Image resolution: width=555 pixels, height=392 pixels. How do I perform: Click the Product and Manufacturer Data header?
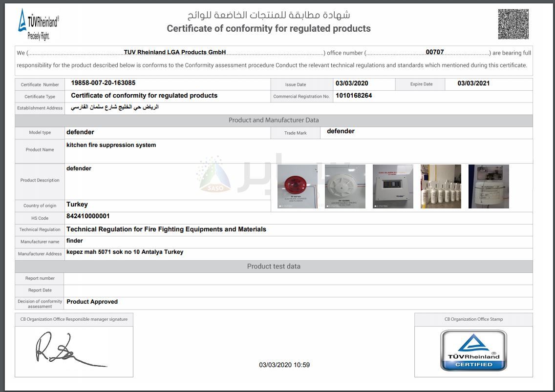click(274, 120)
